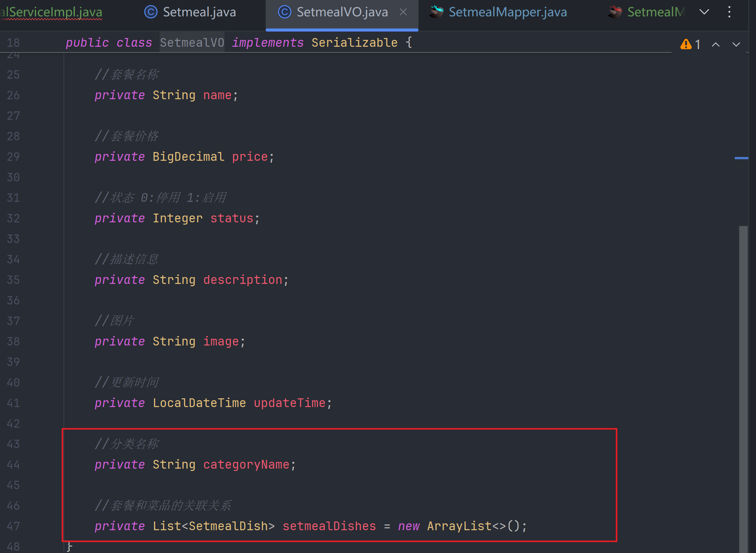This screenshot has width=756, height=553.
Task: Go to next highlighted problem arrow
Action: pyautogui.click(x=736, y=44)
